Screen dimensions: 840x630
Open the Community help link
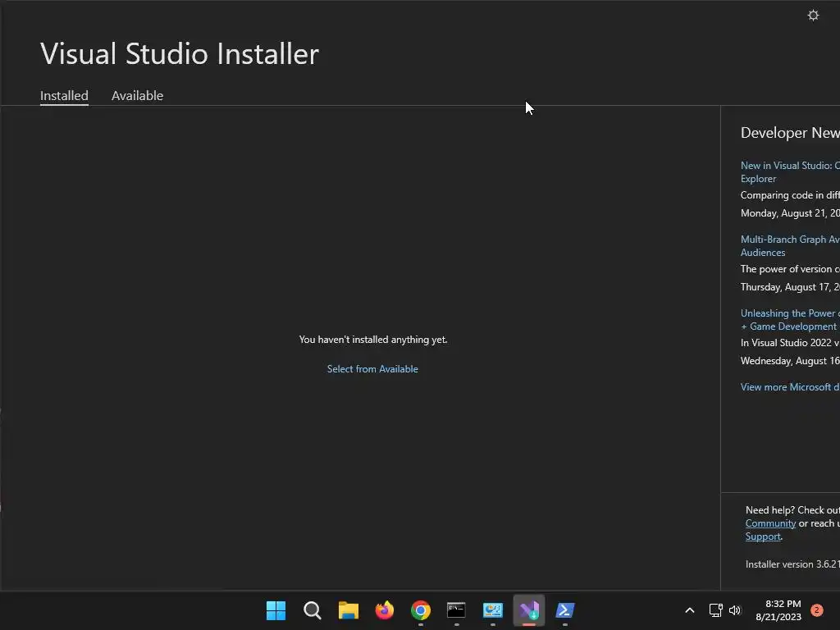point(770,523)
